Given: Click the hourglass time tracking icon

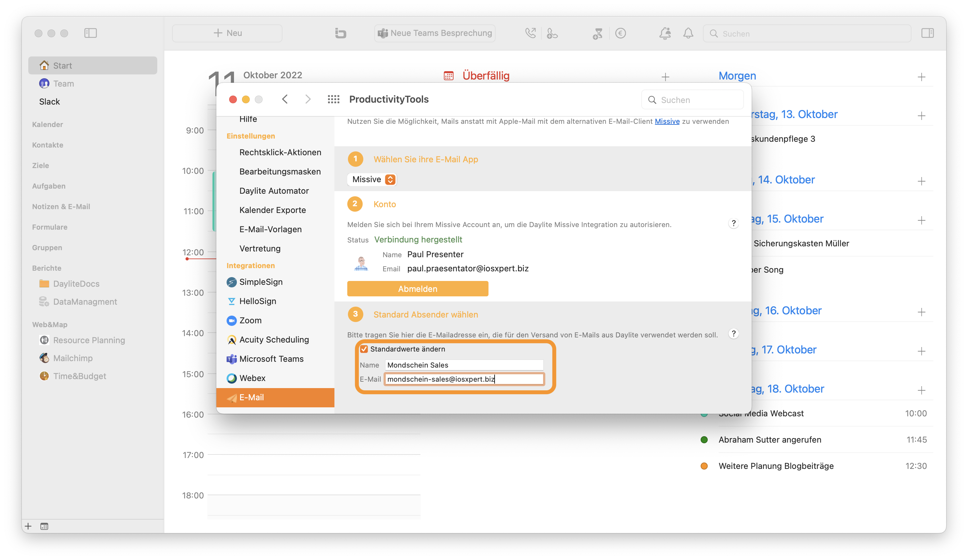Looking at the screenshot, I should pyautogui.click(x=597, y=33).
